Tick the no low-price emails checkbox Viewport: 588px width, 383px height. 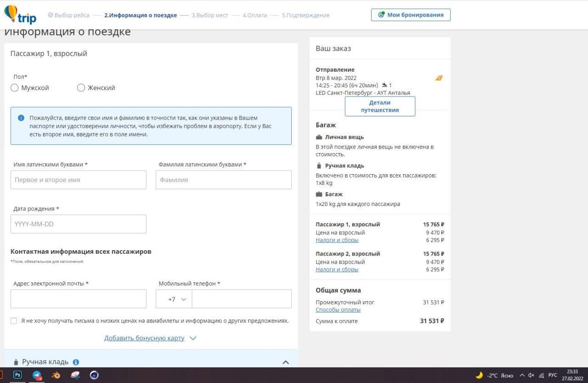pos(14,321)
